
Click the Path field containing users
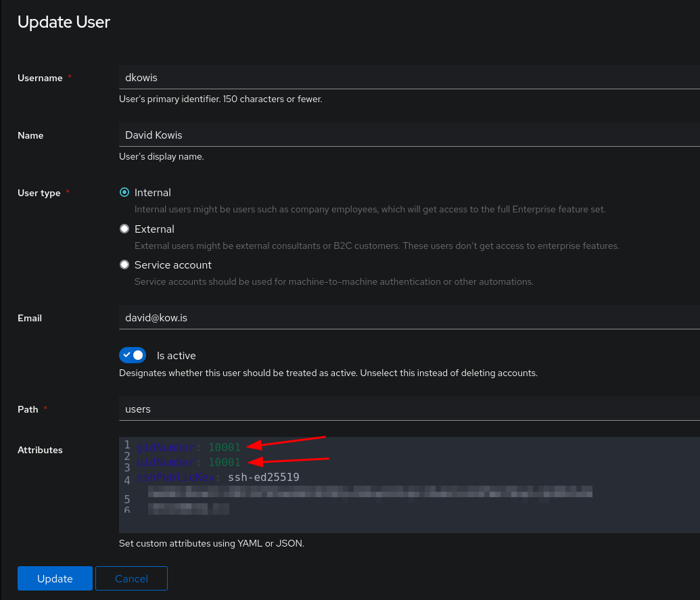(x=338, y=409)
